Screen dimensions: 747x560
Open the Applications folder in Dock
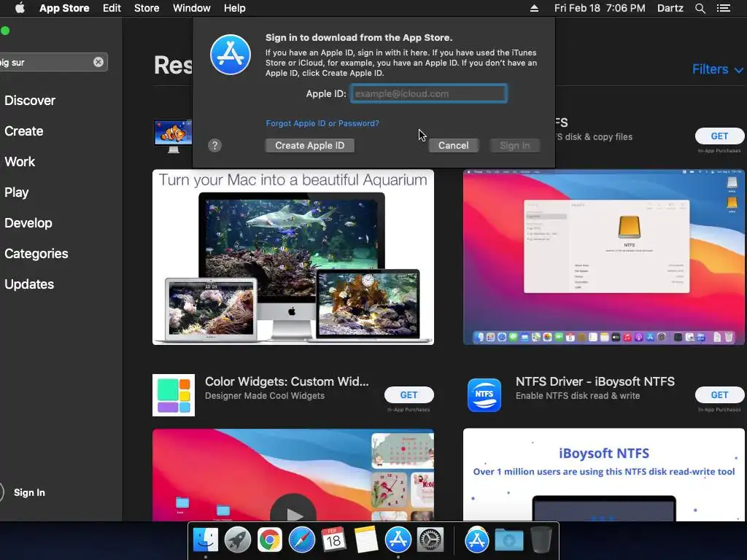pyautogui.click(x=477, y=540)
